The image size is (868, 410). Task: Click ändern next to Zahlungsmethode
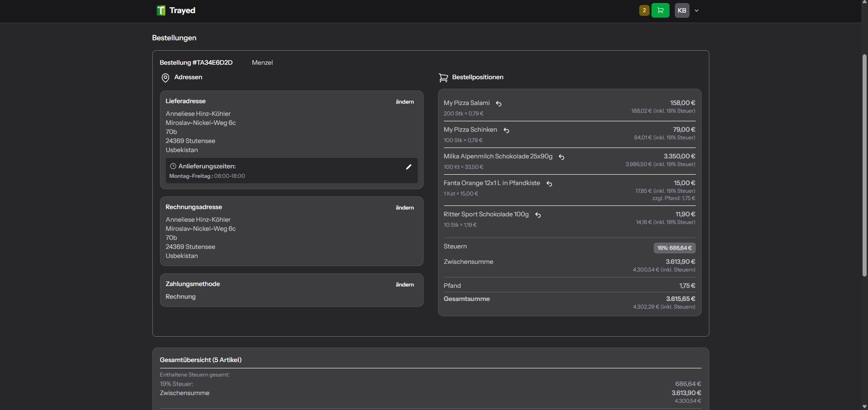[404, 285]
